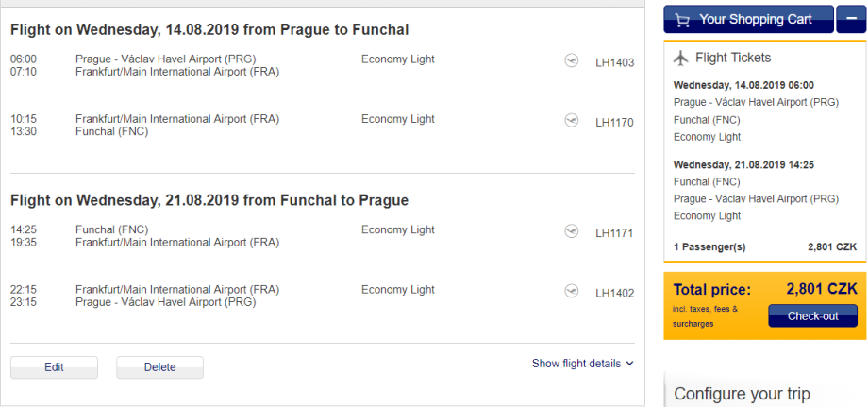Viewport: 868px width, 407px height.
Task: Click Lufthansa crane icon beside LH1171
Action: point(571,231)
